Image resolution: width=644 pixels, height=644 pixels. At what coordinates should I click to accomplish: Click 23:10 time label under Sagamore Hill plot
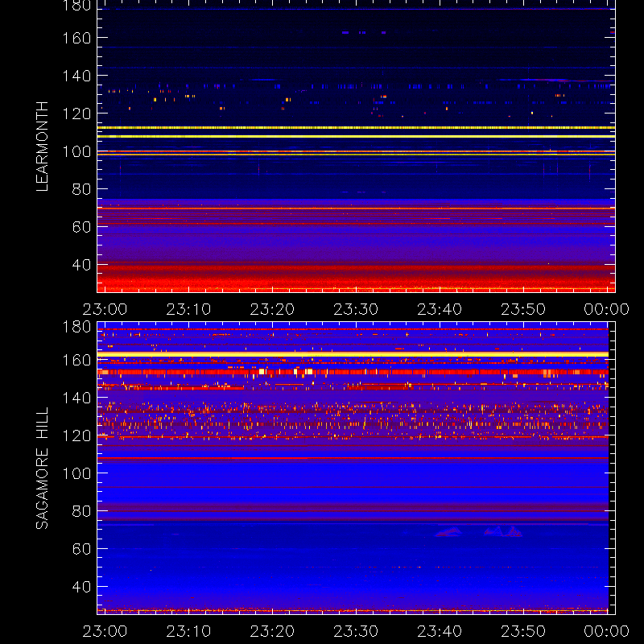click(188, 631)
